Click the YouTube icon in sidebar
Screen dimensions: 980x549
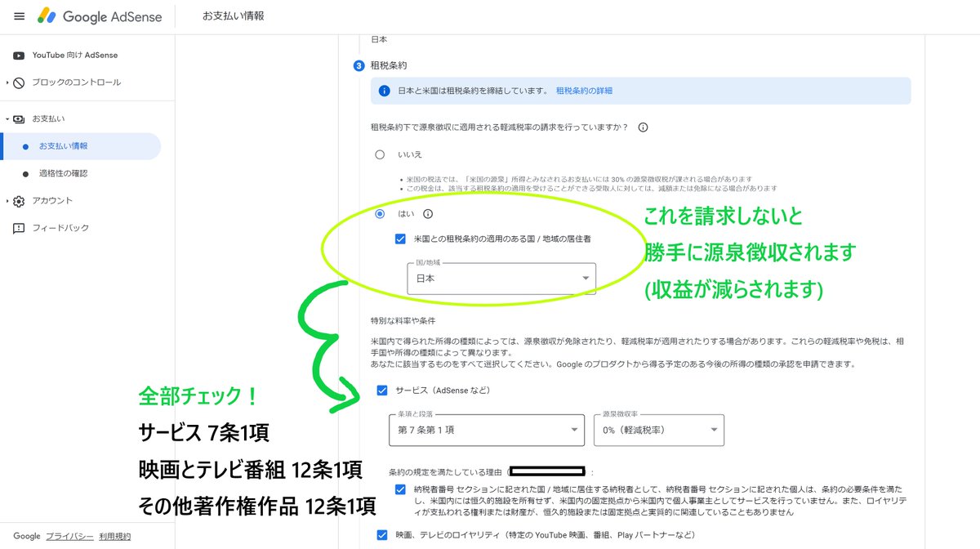(x=19, y=56)
